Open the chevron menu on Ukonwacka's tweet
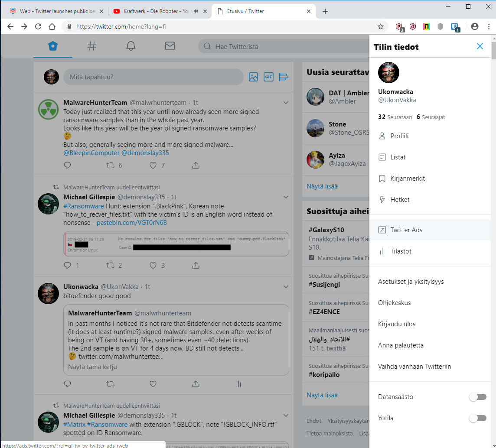This screenshot has height=448, width=496. point(286,287)
